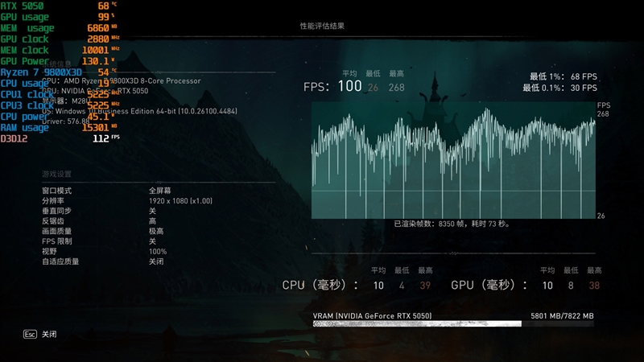Click the RTX 5050 overlay temperature 68

coord(104,6)
